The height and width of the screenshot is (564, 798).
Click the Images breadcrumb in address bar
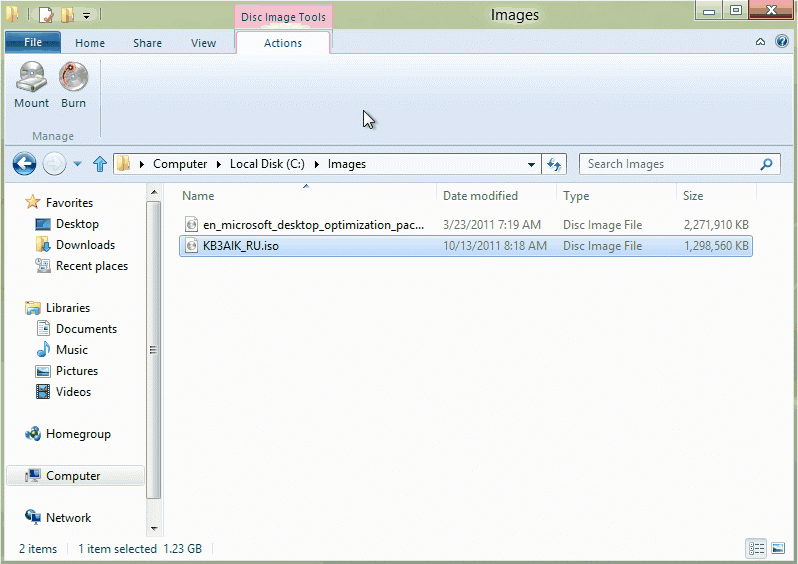tap(347, 164)
